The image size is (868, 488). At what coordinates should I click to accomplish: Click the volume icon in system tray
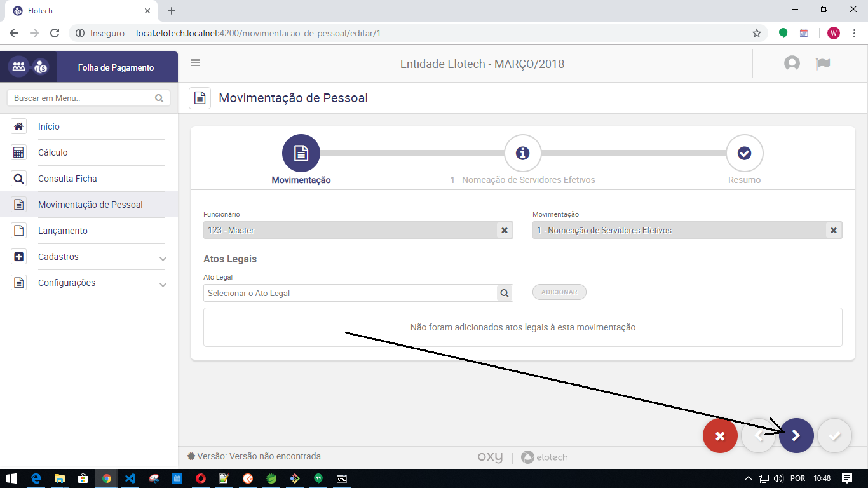pos(778,478)
